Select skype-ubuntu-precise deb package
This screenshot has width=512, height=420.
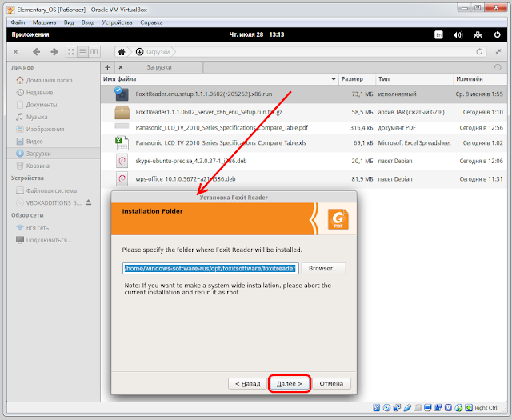(x=304, y=161)
